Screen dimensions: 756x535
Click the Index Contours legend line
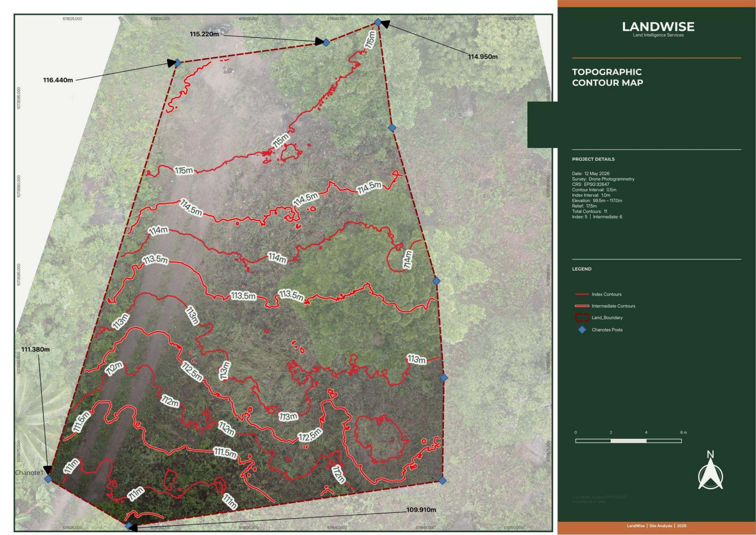click(582, 294)
